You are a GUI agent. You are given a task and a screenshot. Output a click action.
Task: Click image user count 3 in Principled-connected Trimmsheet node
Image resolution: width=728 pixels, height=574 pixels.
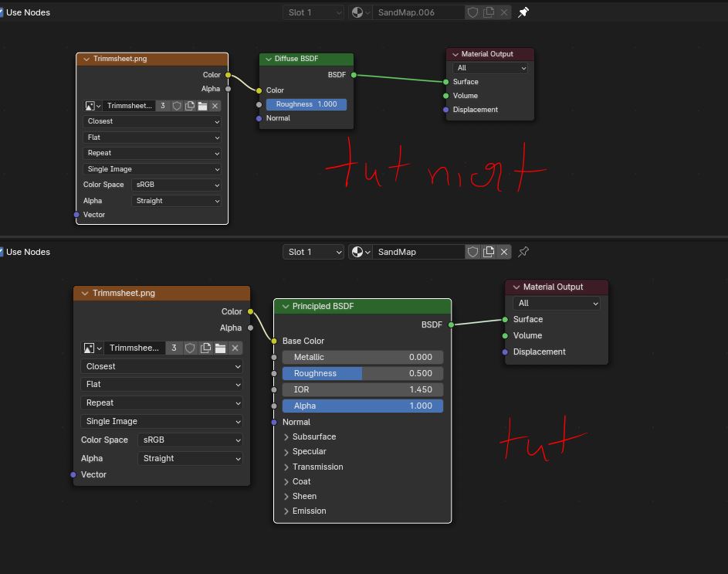[x=174, y=348]
